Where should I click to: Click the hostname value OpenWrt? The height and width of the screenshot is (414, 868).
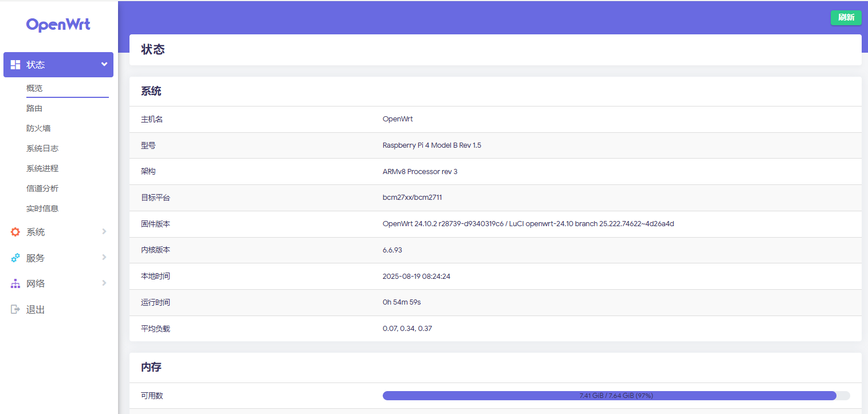click(398, 119)
